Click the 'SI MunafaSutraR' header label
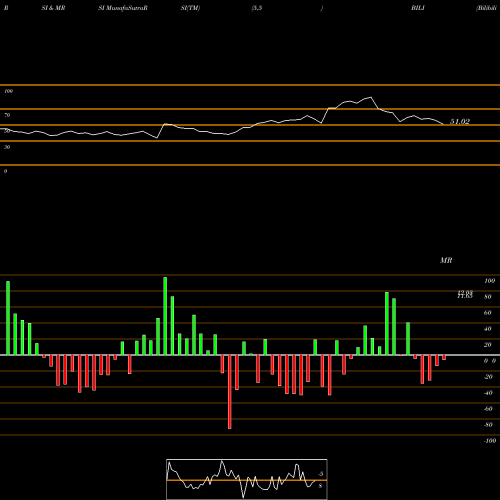Viewport: 500px width, 500px height. 123,8
